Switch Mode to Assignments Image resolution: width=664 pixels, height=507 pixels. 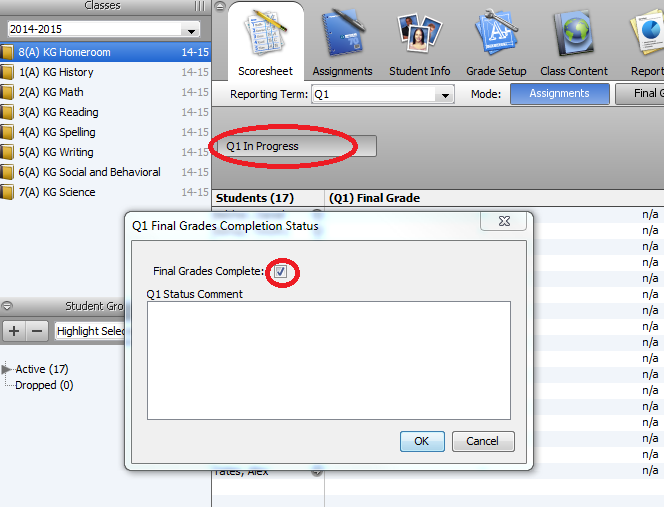tap(559, 94)
